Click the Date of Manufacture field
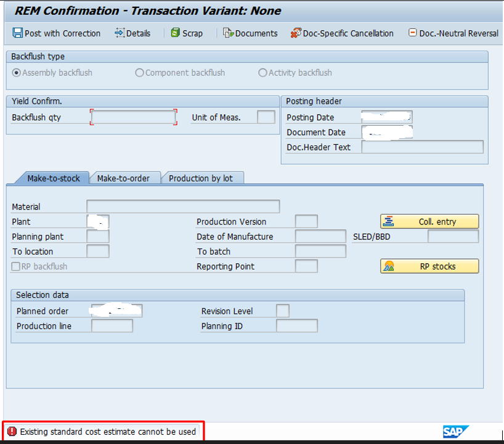The width and height of the screenshot is (504, 444). point(320,236)
